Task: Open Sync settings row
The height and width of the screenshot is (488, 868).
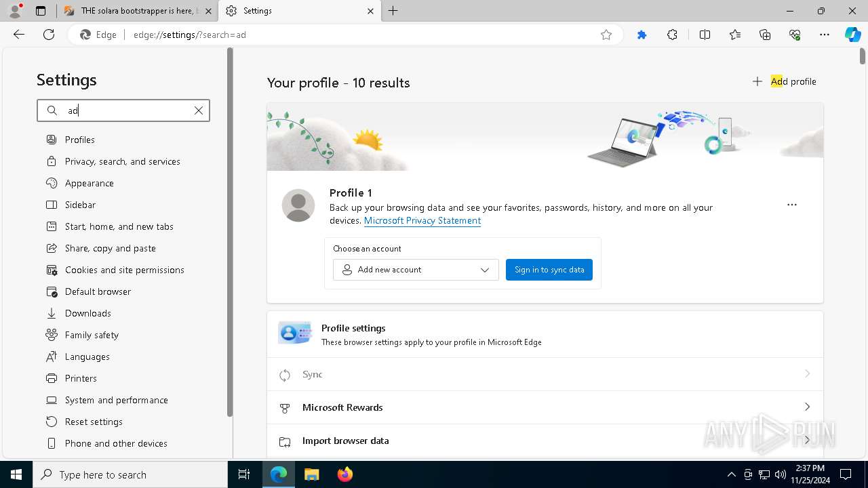Action: [x=545, y=374]
